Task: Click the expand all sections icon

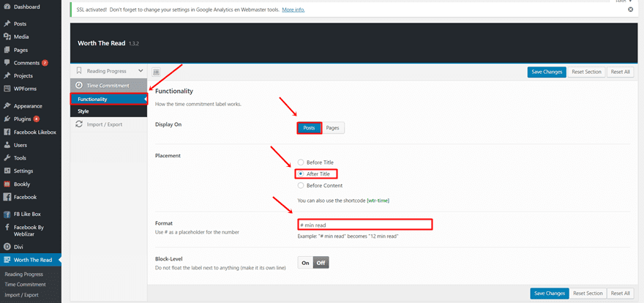Action: [156, 72]
